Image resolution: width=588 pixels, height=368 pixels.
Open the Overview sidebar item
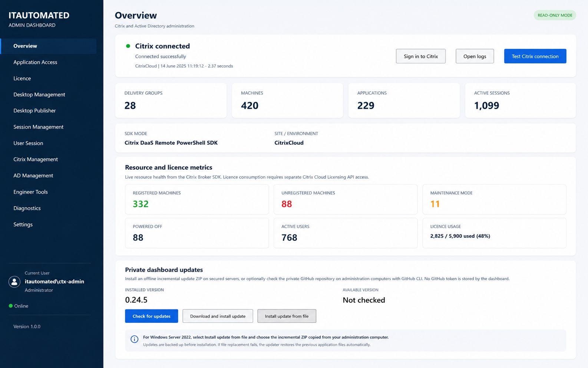coord(48,46)
